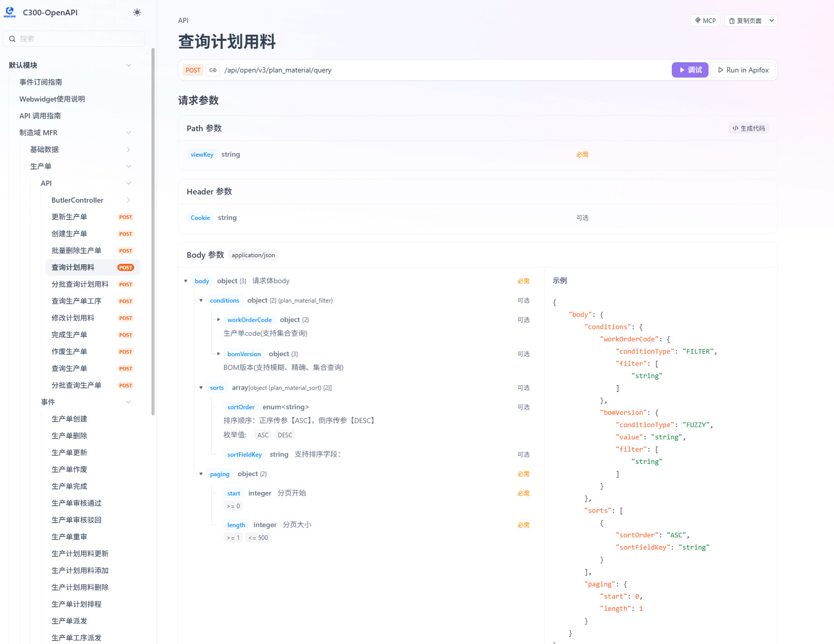This screenshot has width=834, height=644.
Task: Open 生产单删除 event
Action: click(69, 436)
